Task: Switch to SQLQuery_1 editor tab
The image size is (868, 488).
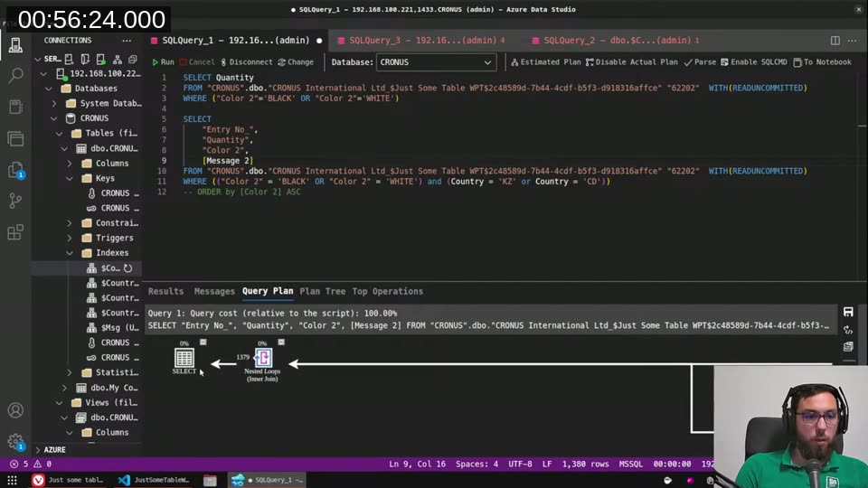Action: (236, 41)
